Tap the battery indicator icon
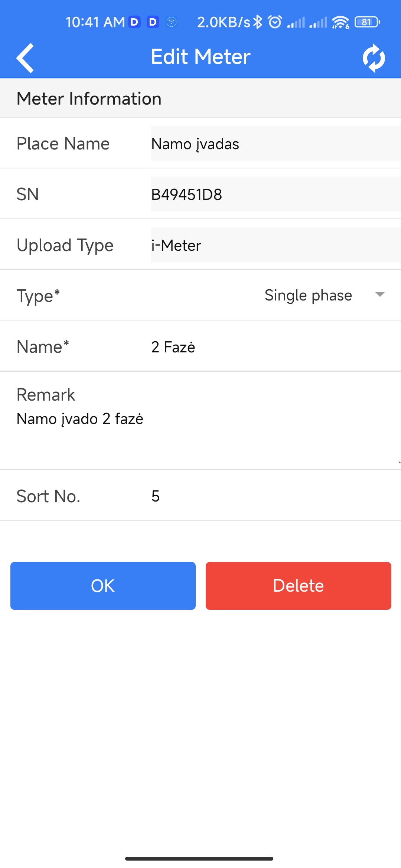401x868 pixels. 367,22
